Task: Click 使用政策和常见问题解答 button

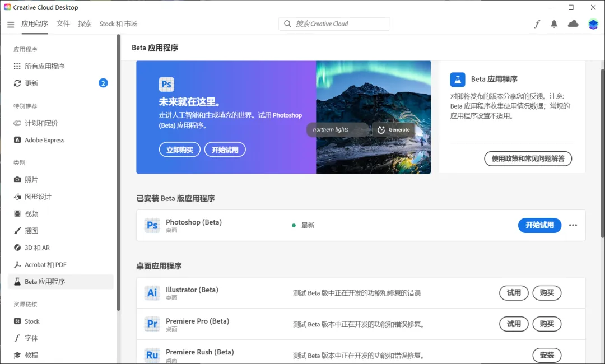Action: click(528, 158)
